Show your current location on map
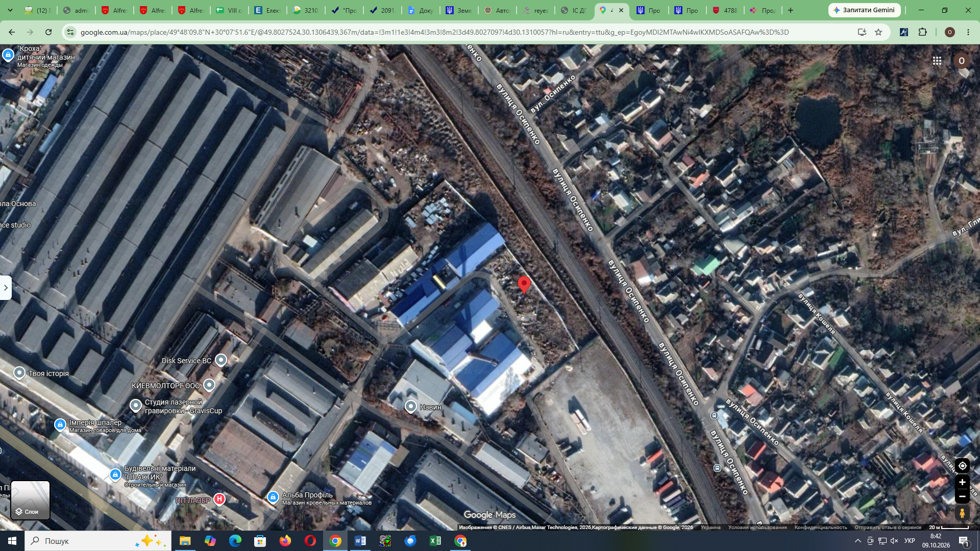Viewport: 980px width, 551px height. 962,466
